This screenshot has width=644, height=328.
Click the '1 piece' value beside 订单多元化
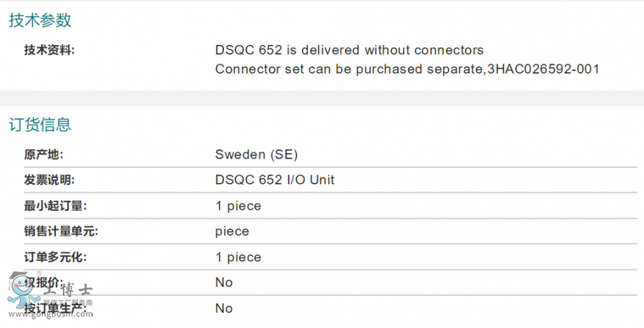pos(238,257)
